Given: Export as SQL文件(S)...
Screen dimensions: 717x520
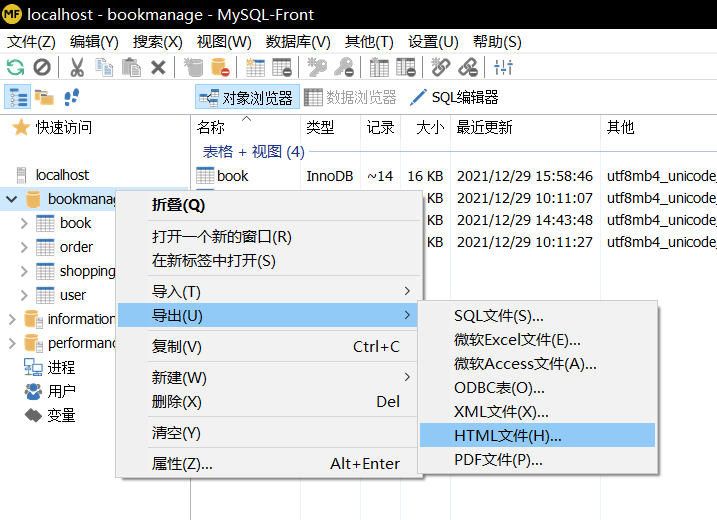Looking at the screenshot, I should [538, 316].
